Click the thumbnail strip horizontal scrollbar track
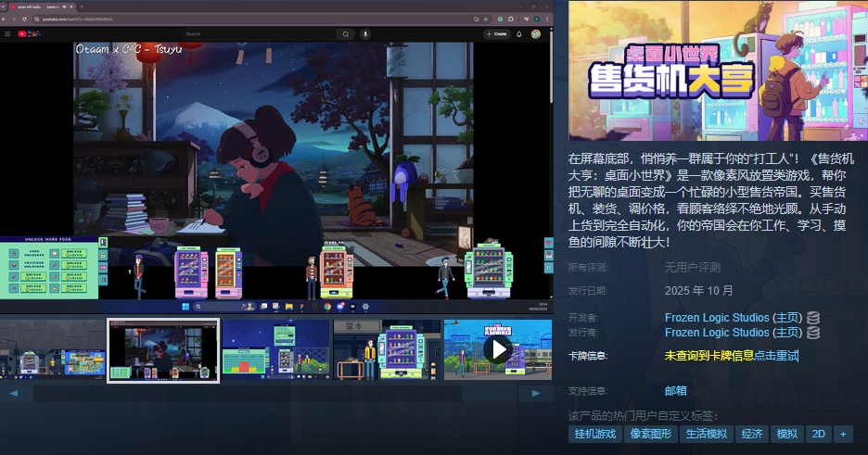Image resolution: width=868 pixels, height=455 pixels. 275,393
